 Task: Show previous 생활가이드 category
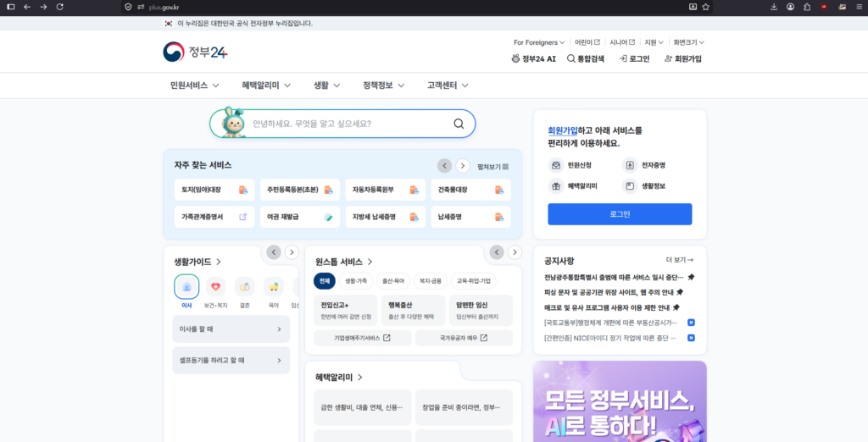[274, 252]
